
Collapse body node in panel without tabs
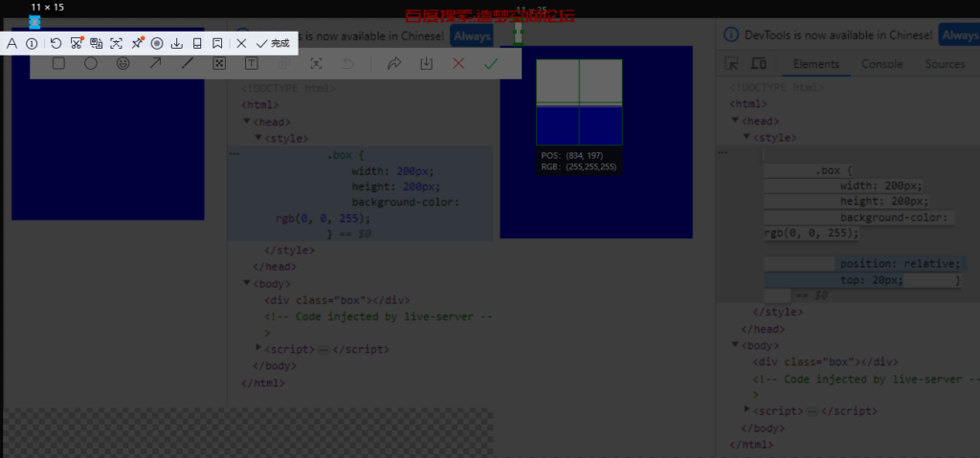click(247, 283)
